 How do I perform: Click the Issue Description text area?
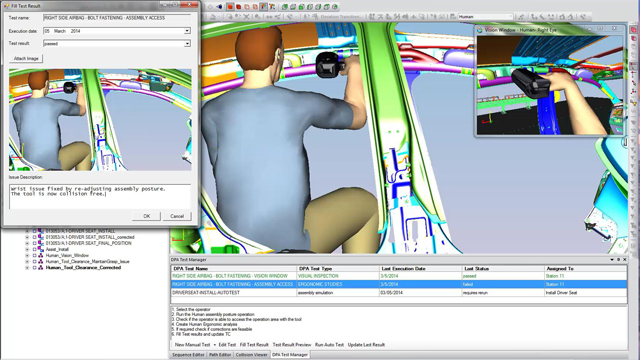(100, 197)
